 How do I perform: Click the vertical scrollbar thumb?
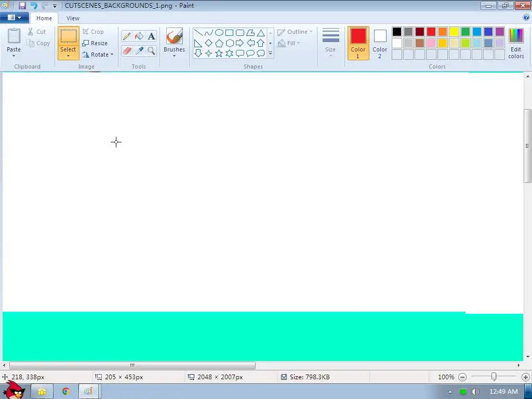pyautogui.click(x=528, y=146)
